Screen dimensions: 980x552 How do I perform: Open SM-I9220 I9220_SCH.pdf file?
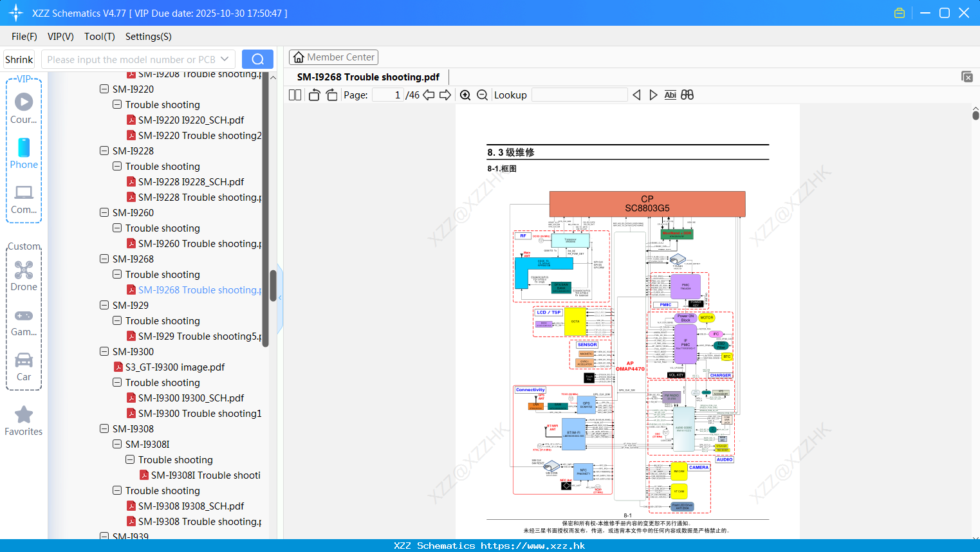[191, 120]
